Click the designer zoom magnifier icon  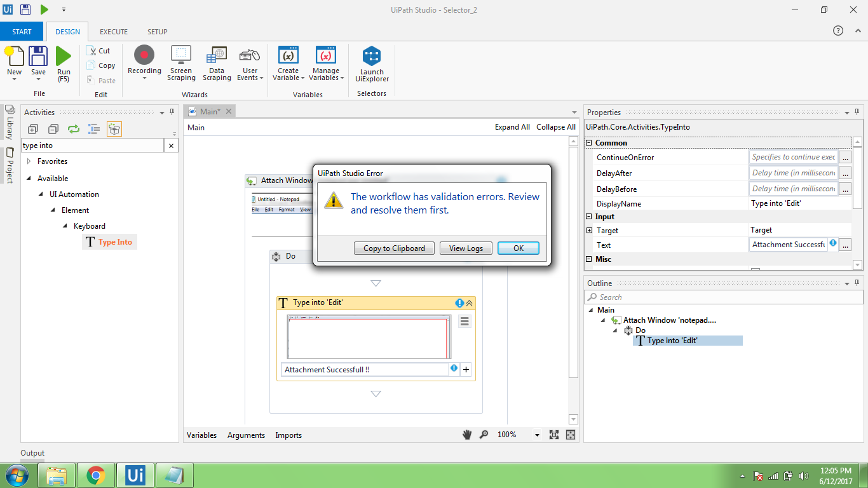(484, 435)
